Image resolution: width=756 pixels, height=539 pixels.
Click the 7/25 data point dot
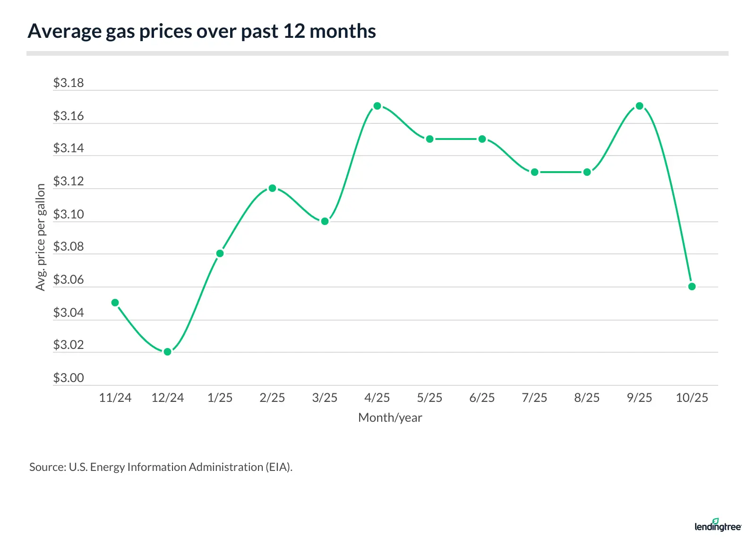(x=534, y=172)
